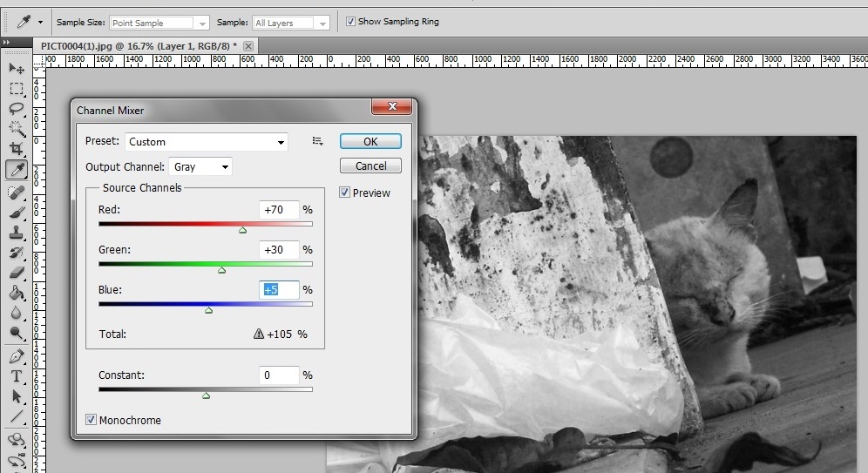
Task: Click the horizontal ruler at 1000 mark
Action: tap(483, 60)
